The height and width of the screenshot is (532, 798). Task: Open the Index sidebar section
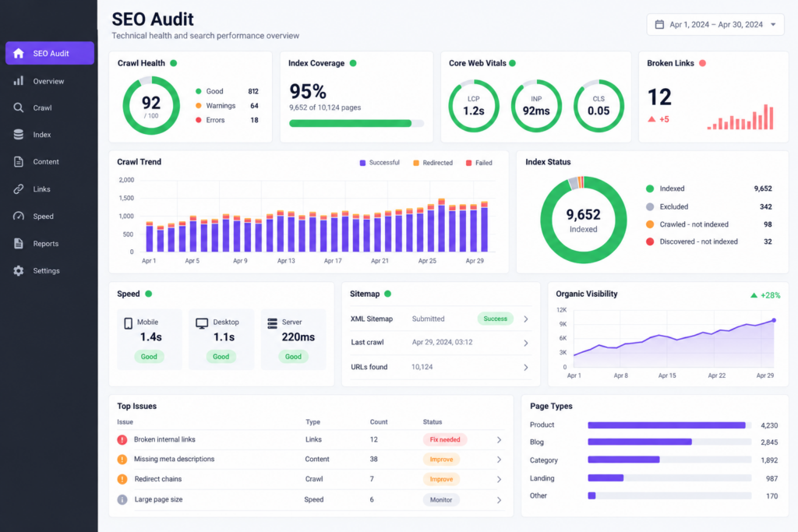(50, 135)
